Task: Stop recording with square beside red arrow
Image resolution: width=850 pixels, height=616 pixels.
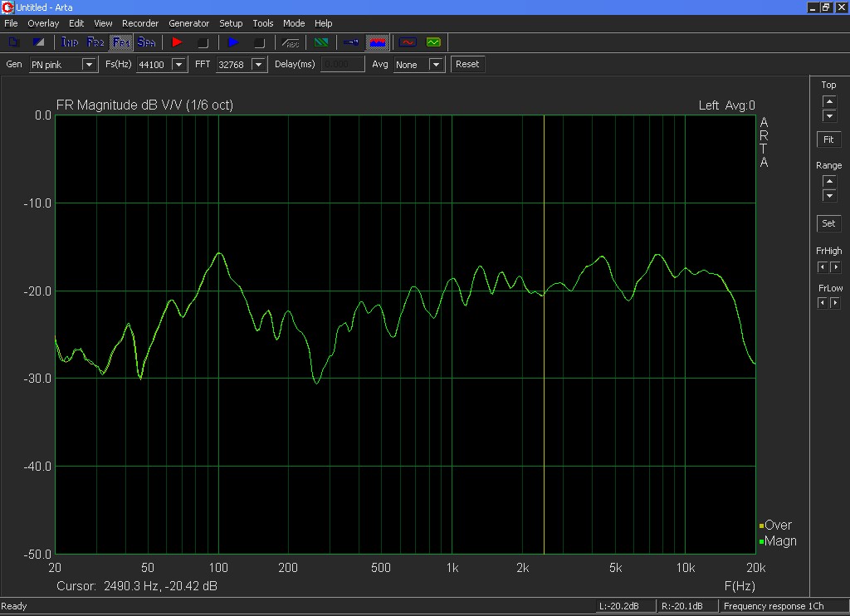Action: point(203,42)
